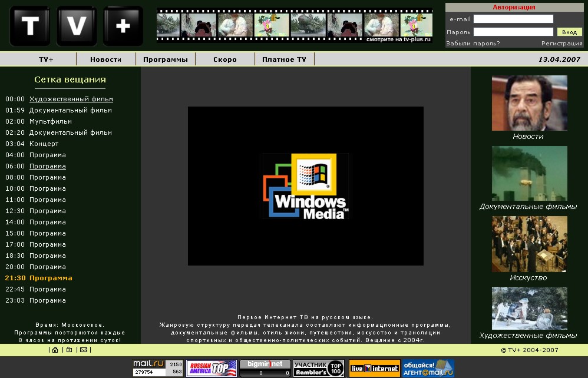The image size is (588, 378).
Task: Open the bigmir.net counter badge
Action: pos(265,368)
